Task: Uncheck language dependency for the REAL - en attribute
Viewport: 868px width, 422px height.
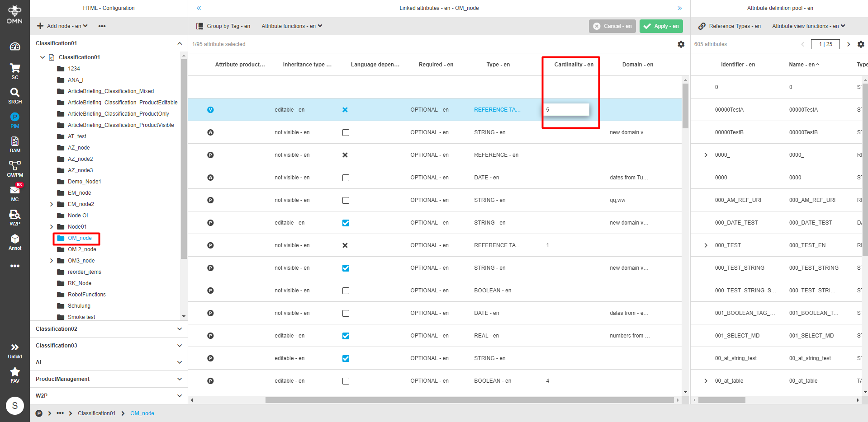Action: click(x=346, y=336)
